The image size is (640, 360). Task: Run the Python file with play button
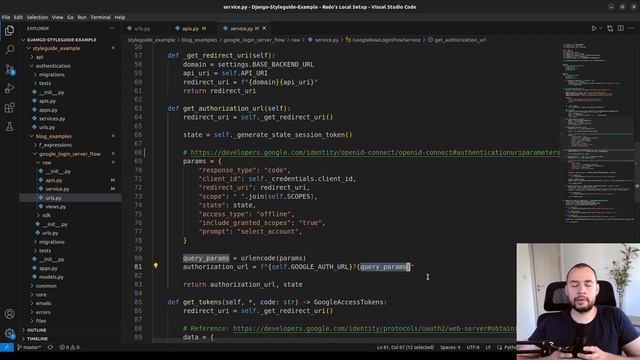point(594,28)
